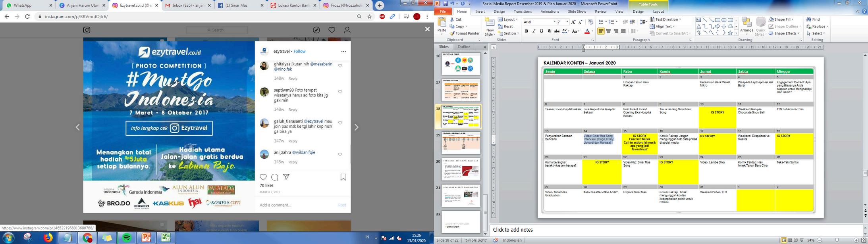868x244 pixels.
Task: Select Center alignment in Paragraph group
Action: [608, 31]
